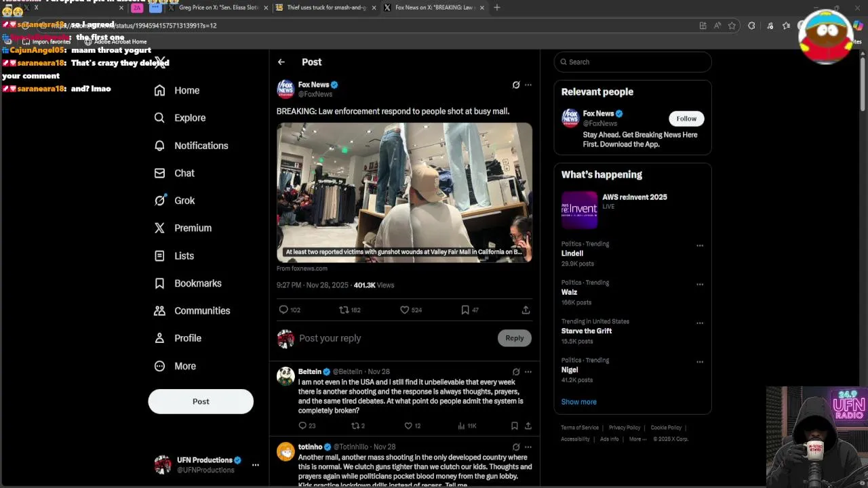Open a new browser tab
Screen dimensions: 868x488
497,7
